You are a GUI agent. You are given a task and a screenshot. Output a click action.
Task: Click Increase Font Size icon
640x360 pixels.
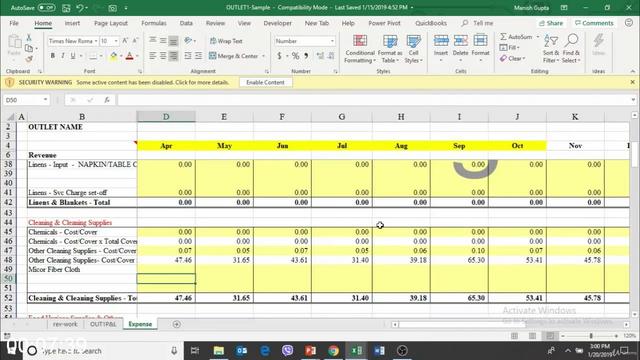pyautogui.click(x=125, y=41)
